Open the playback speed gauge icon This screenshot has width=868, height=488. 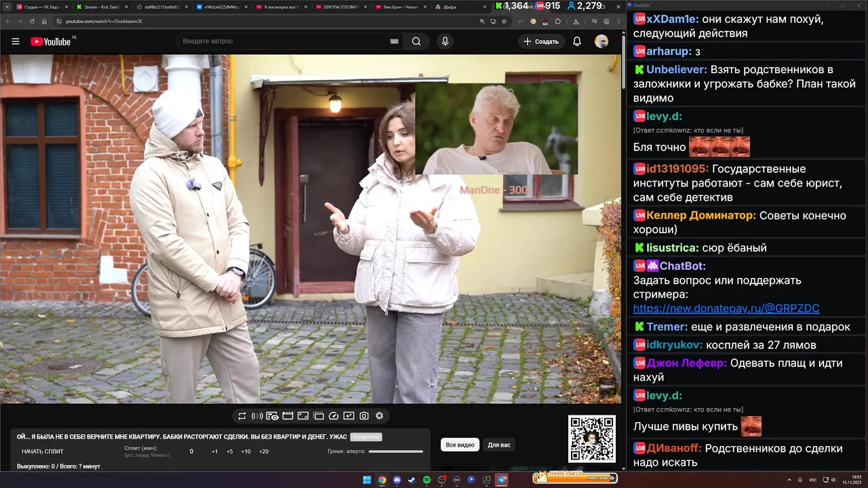[333, 415]
